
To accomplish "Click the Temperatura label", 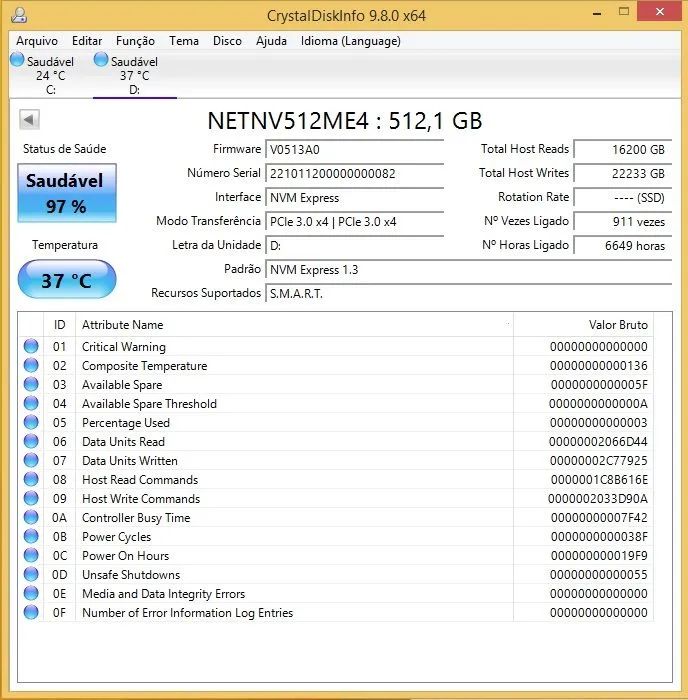I will click(65, 245).
